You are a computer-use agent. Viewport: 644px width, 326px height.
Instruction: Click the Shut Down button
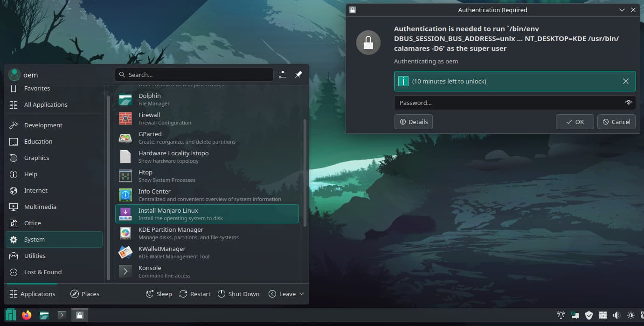pyautogui.click(x=238, y=294)
